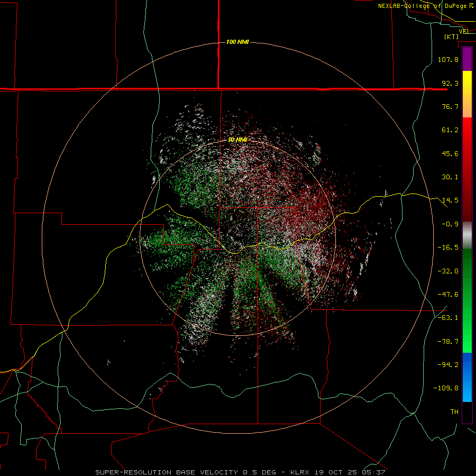The height and width of the screenshot is (476, 476).
Task: Click the -78.7 velocity scale value
Action: click(448, 342)
